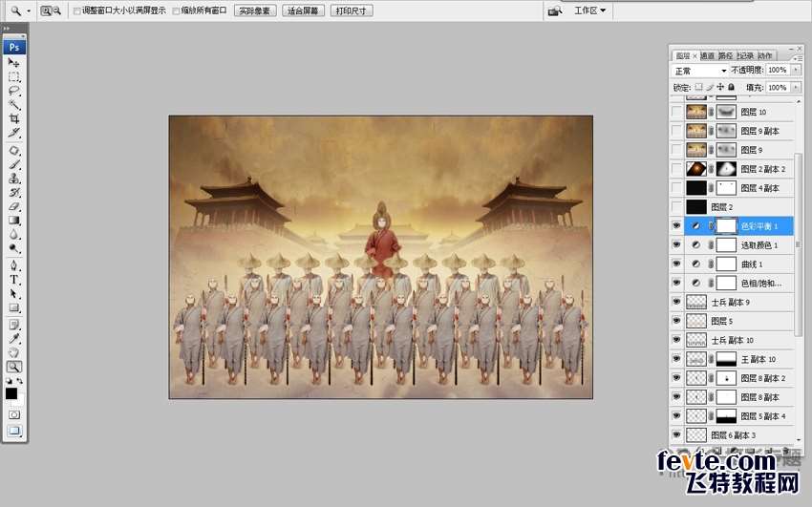Select the Clone Stamp tool
Viewport: 812px width, 507px height.
[14, 179]
